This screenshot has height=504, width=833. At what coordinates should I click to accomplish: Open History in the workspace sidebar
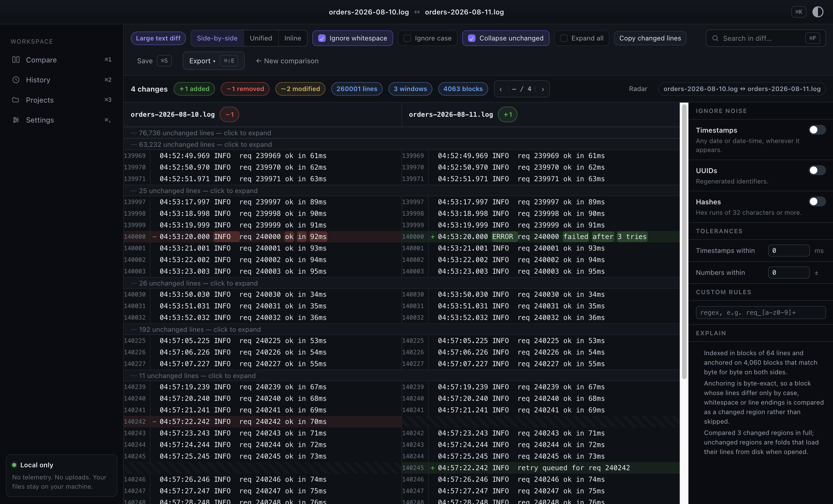coord(62,80)
